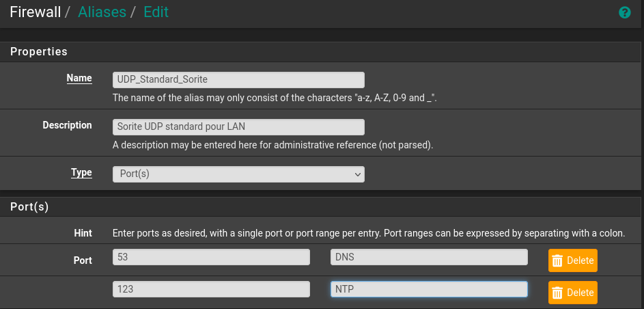Screen dimensions: 644x309
Task: Open the help question mark icon
Action: click(625, 12)
